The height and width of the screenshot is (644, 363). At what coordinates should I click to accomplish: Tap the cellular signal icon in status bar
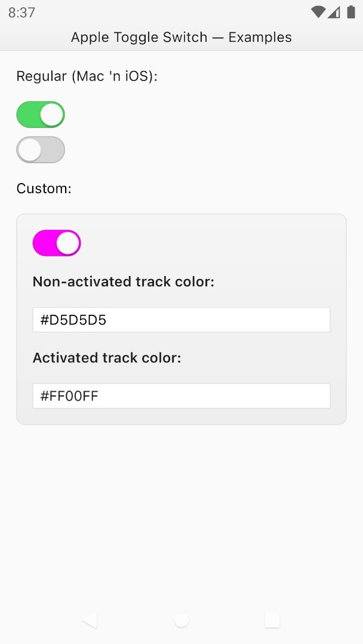tap(334, 11)
